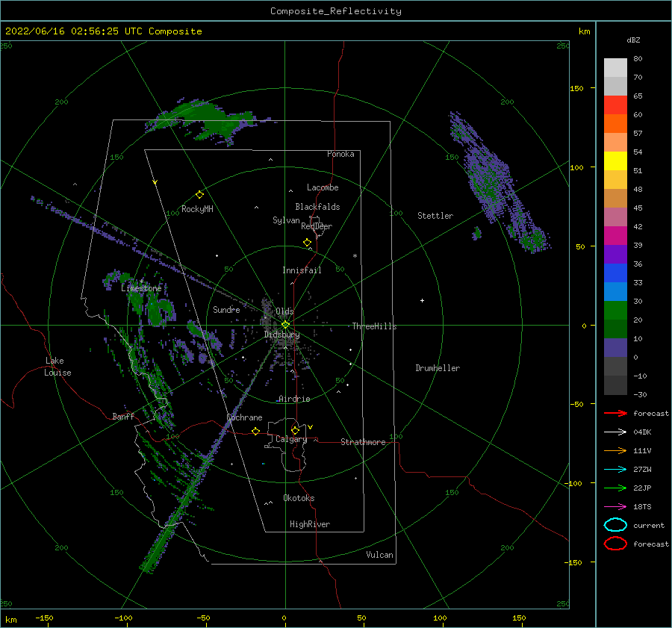Click the Lacombe town label
The image size is (672, 628).
tap(323, 187)
